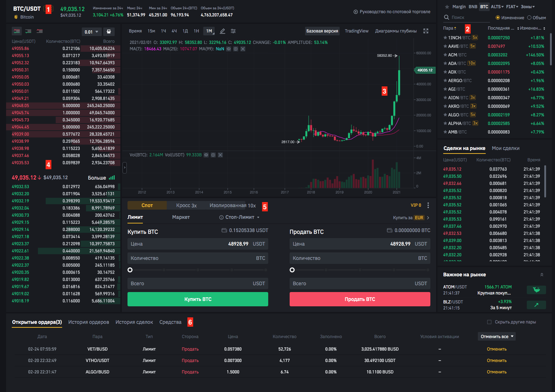Open the Зоны dropdown

click(x=527, y=7)
